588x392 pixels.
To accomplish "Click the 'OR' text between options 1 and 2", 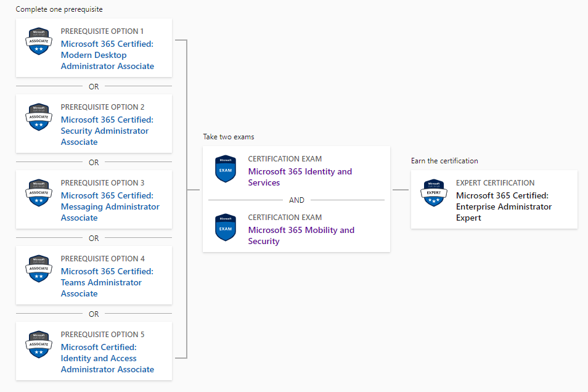I will (94, 87).
